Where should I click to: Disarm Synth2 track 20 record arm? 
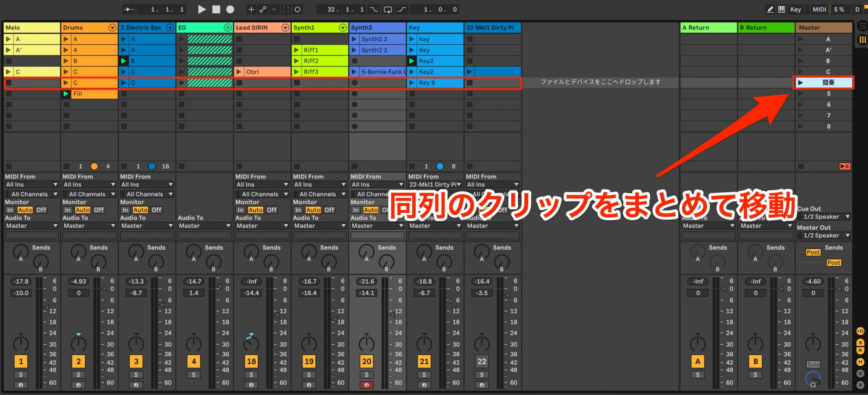[x=367, y=385]
